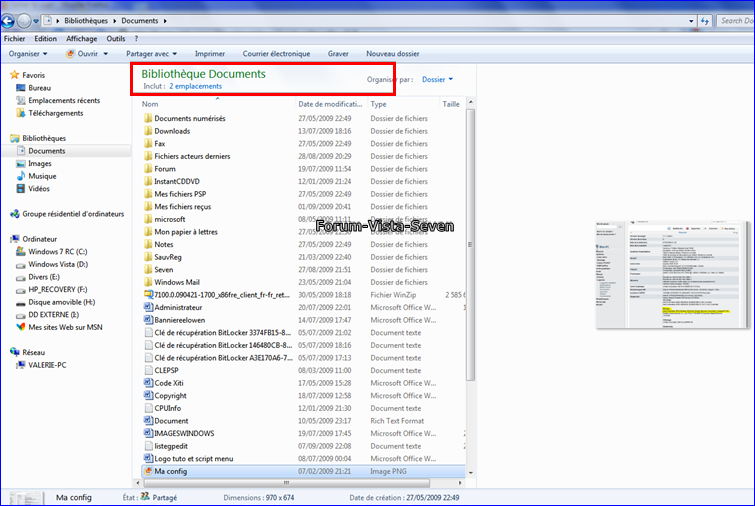Open the Partager avec dropdown
The height and width of the screenshot is (506, 755).
coord(151,54)
